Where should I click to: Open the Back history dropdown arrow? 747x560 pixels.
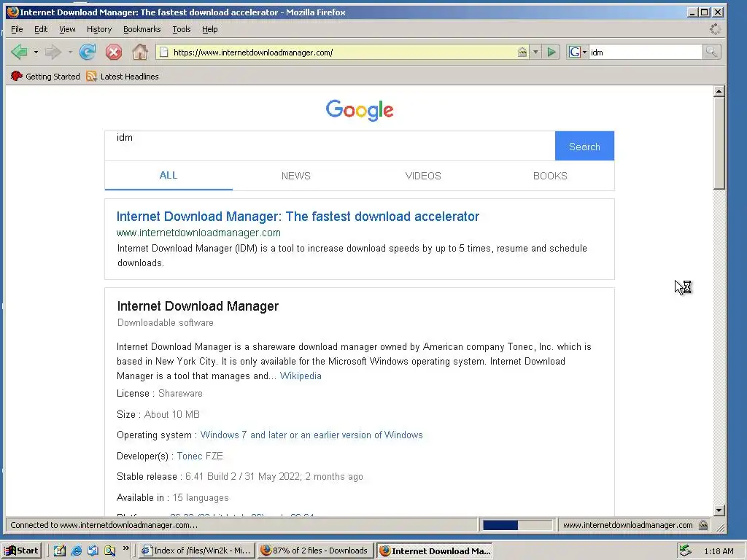[x=36, y=52]
